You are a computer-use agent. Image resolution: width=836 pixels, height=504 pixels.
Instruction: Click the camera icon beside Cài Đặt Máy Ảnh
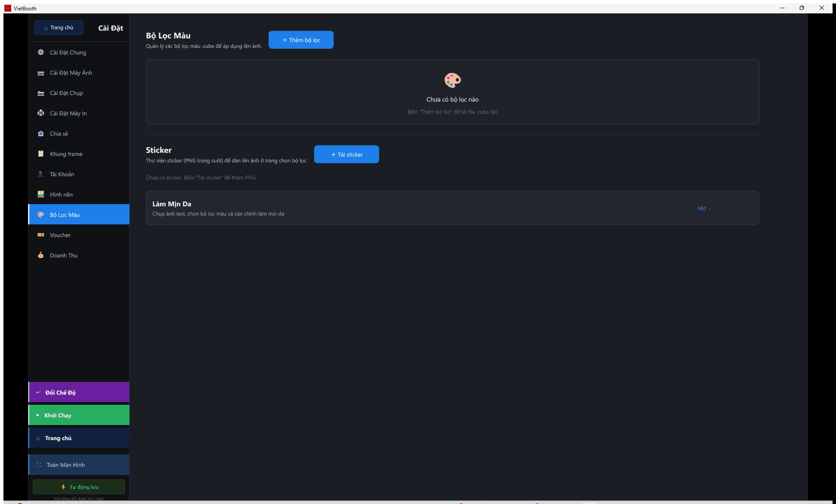(x=41, y=73)
